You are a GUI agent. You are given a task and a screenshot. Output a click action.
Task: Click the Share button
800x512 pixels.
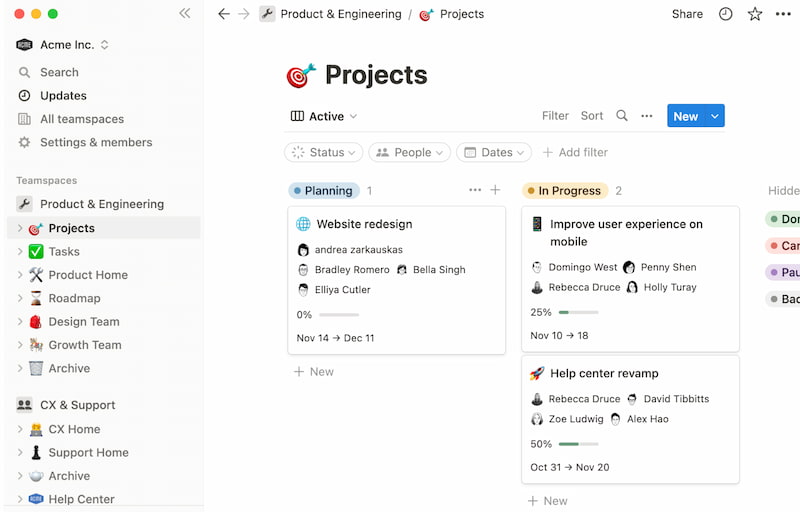point(687,14)
